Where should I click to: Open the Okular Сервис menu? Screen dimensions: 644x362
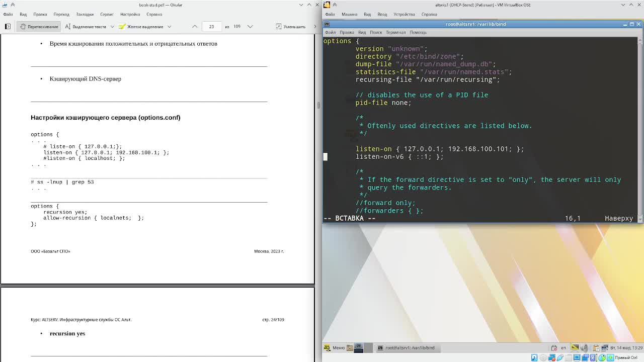tap(107, 14)
